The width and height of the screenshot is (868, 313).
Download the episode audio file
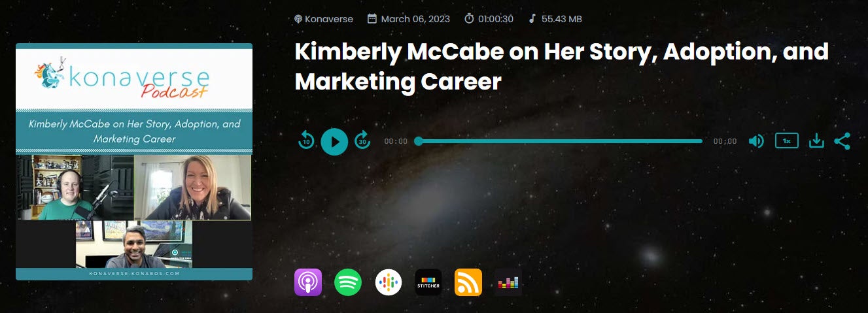[x=816, y=141]
